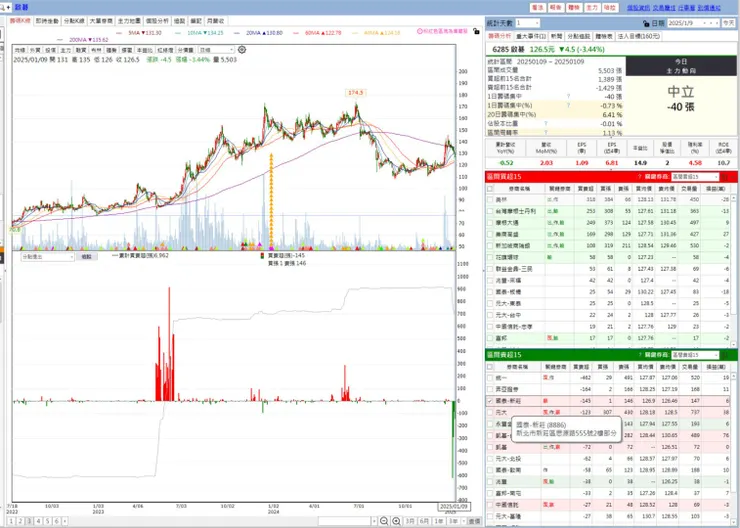Click down arrow of buy table scrollbar

pyautogui.click(x=733, y=345)
